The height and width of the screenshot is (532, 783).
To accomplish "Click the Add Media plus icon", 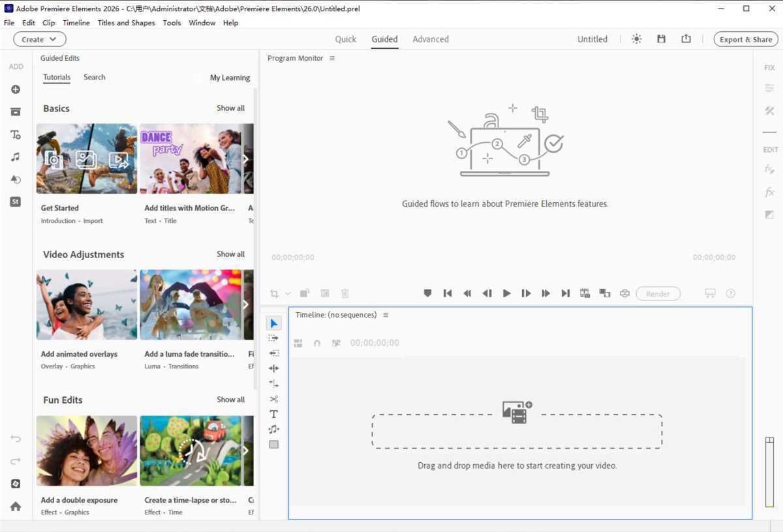I will [16, 89].
